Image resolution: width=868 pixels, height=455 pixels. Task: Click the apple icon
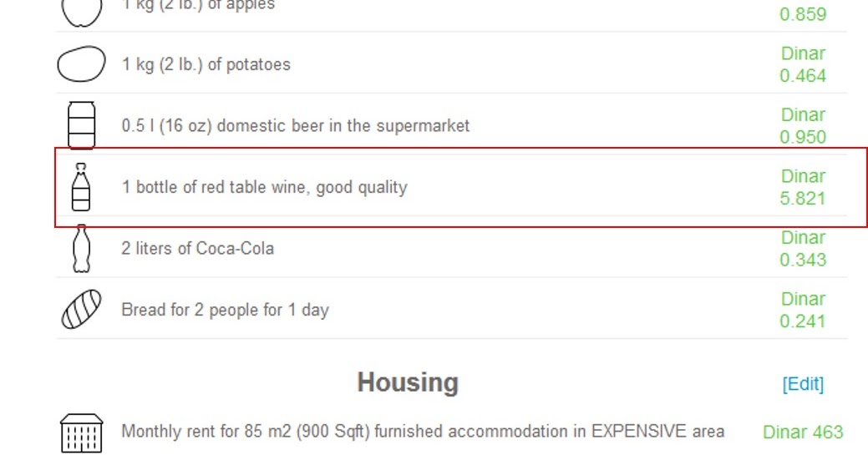(80, 10)
